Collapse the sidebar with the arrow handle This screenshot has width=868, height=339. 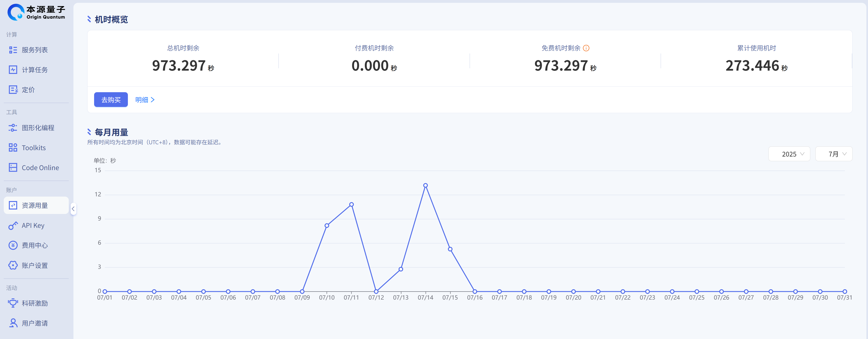coord(73,209)
